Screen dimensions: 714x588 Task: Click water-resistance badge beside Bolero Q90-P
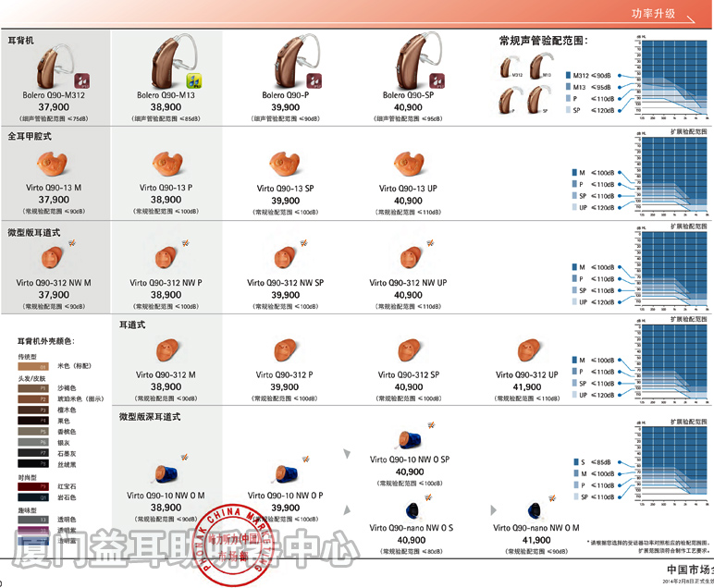[314, 80]
